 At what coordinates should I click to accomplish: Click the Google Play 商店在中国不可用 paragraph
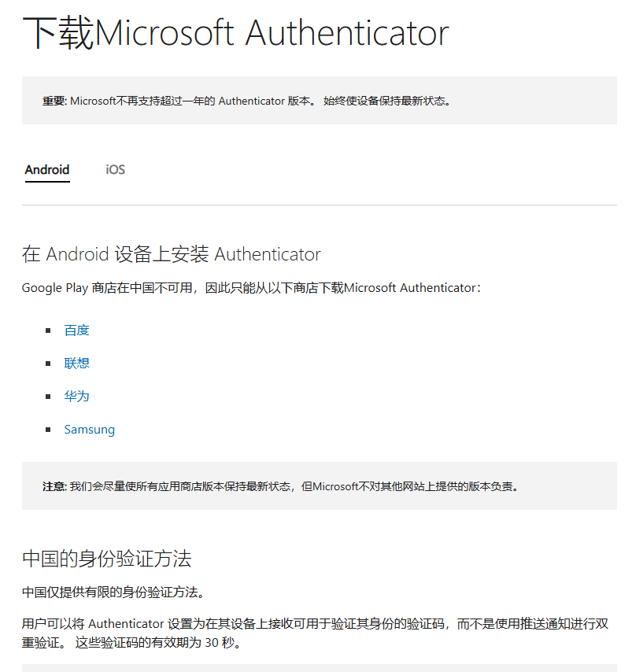click(252, 288)
